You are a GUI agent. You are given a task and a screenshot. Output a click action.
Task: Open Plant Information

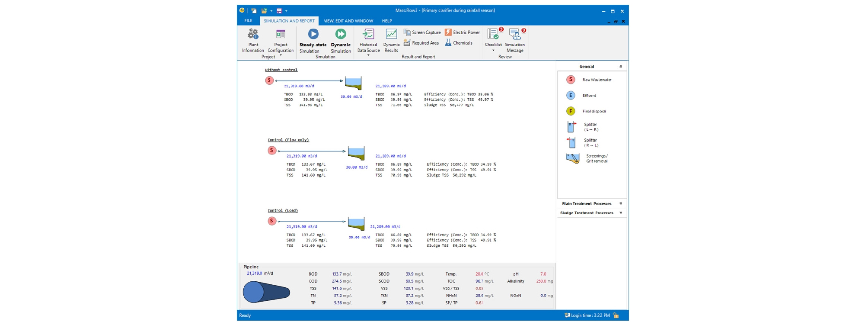tap(253, 41)
